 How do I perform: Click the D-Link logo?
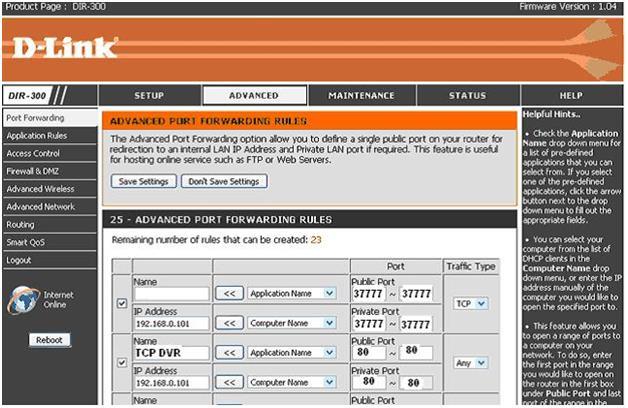click(65, 48)
